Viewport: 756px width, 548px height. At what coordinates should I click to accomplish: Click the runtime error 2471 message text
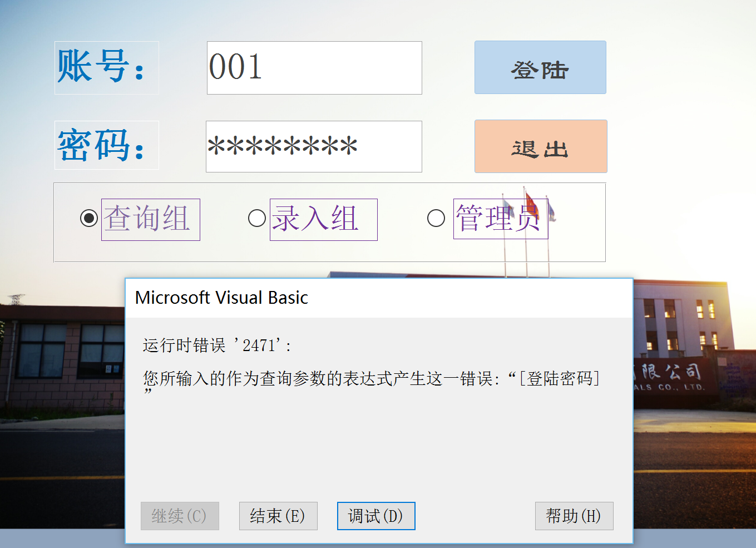[x=217, y=345]
